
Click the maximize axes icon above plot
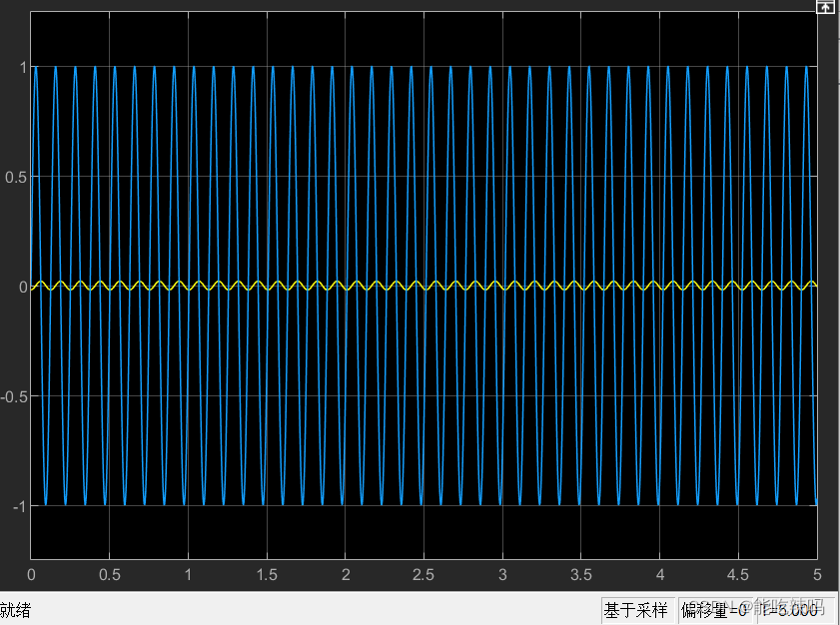(x=826, y=7)
